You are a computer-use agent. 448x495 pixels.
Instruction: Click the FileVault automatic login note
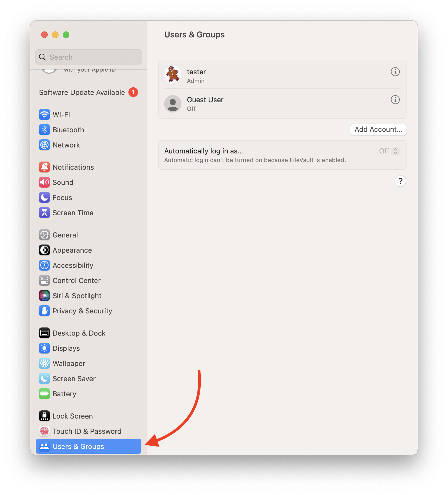[x=255, y=160]
